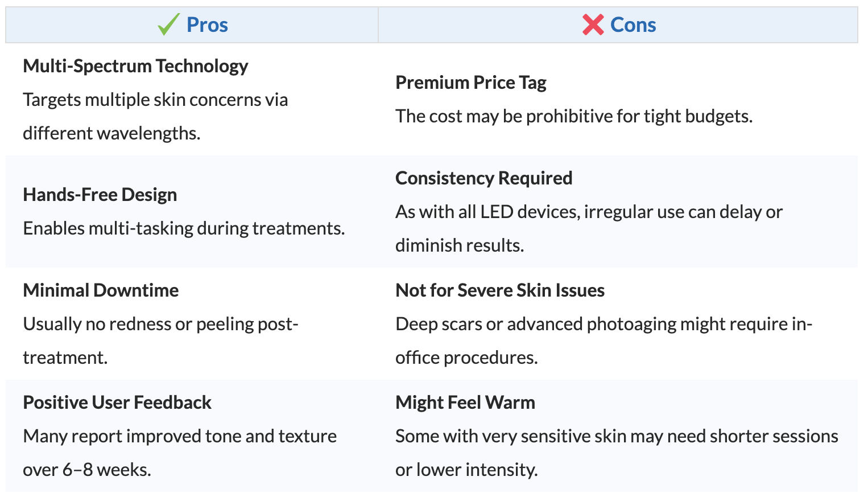Click the Minimal Downtime heading

101,290
